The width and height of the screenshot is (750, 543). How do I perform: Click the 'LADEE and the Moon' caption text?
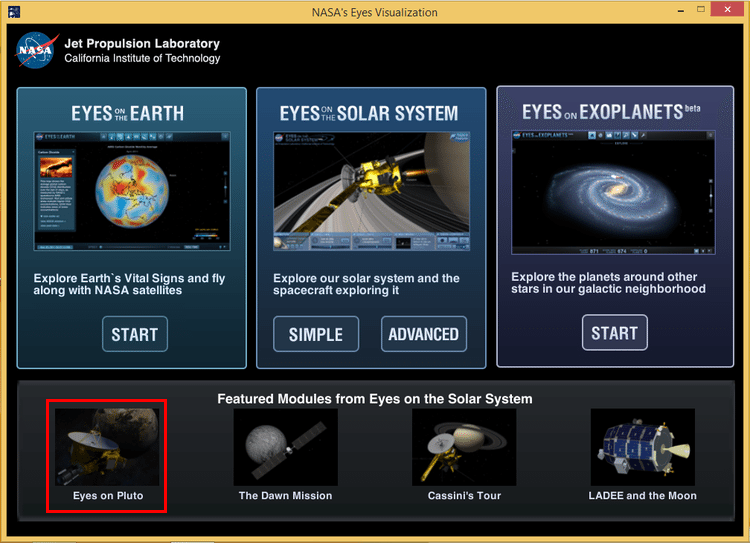[642, 496]
